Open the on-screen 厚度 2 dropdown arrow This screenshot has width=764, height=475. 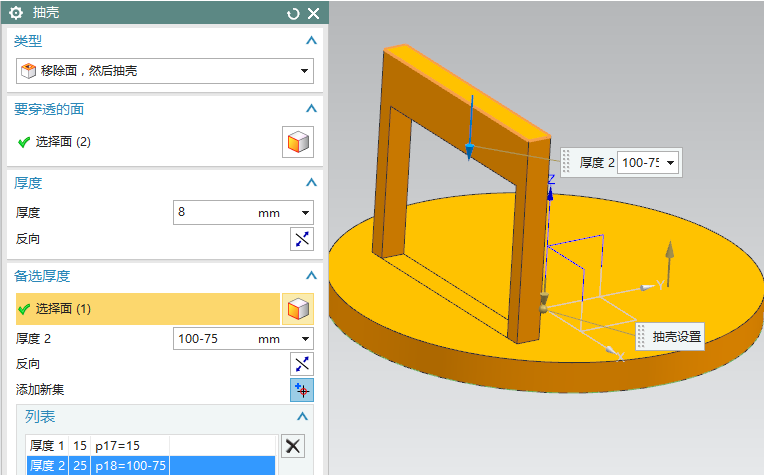(670, 163)
